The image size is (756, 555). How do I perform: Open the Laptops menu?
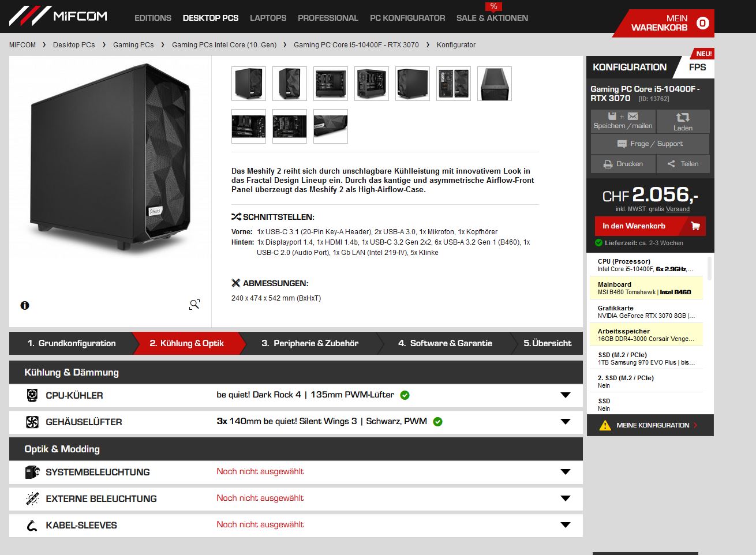point(268,18)
